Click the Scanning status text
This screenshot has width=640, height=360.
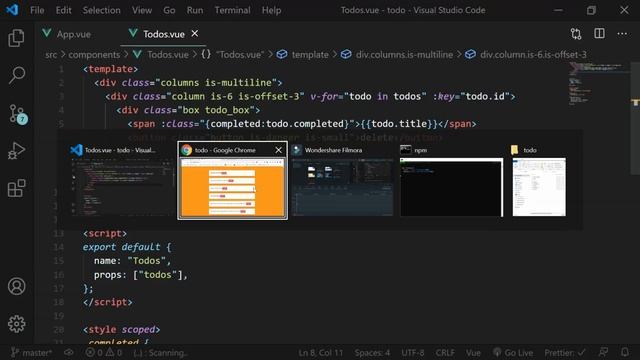coord(161,353)
